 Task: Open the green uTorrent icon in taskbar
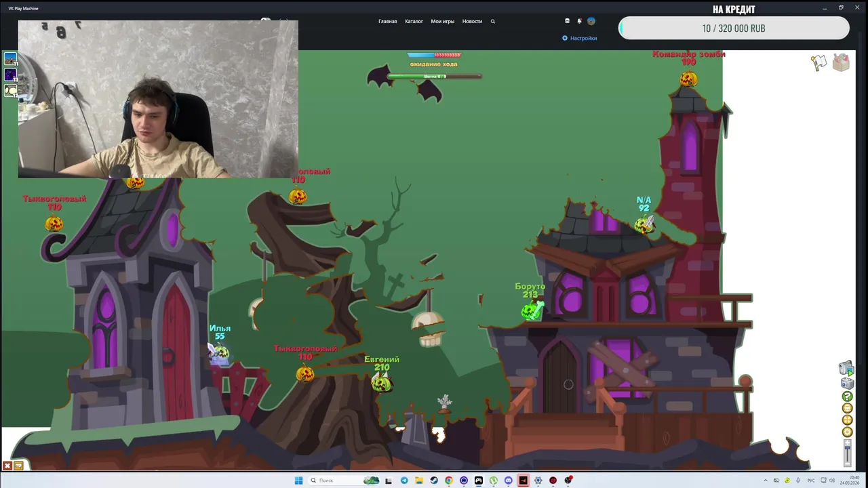494,481
